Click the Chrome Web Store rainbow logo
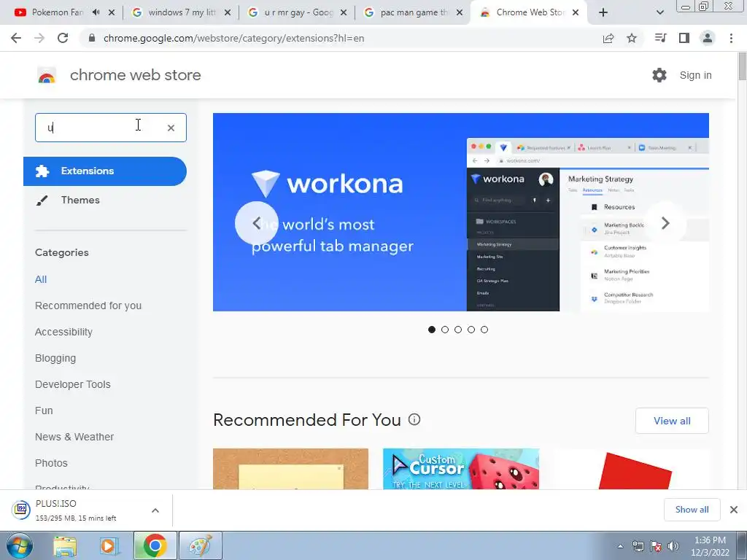Screen dimensions: 747x560 pyautogui.click(x=47, y=75)
